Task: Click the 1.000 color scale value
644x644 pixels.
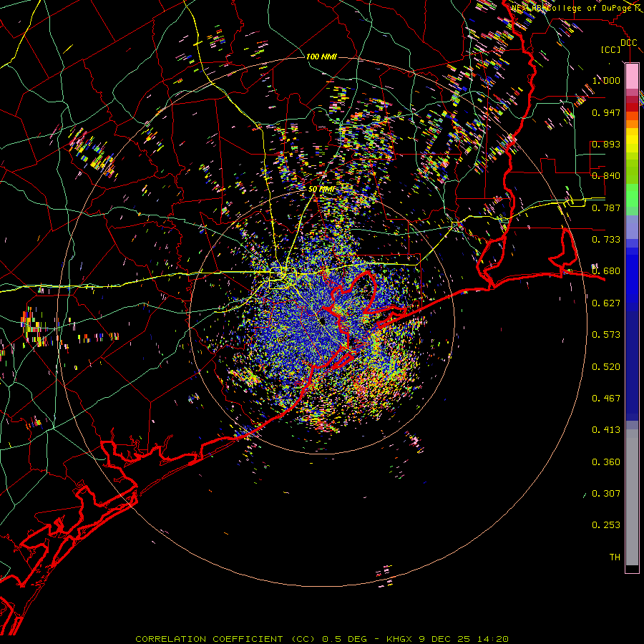Action: [x=606, y=80]
